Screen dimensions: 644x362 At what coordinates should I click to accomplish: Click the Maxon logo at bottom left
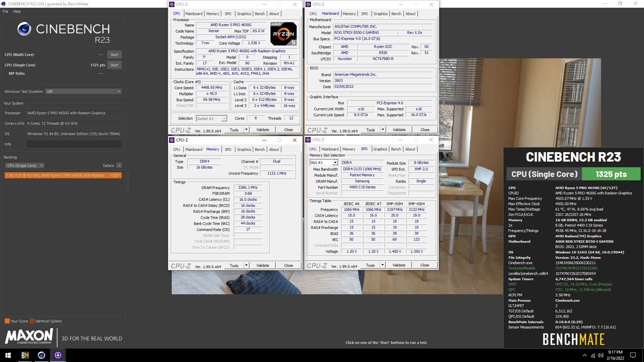pyautogui.click(x=29, y=336)
